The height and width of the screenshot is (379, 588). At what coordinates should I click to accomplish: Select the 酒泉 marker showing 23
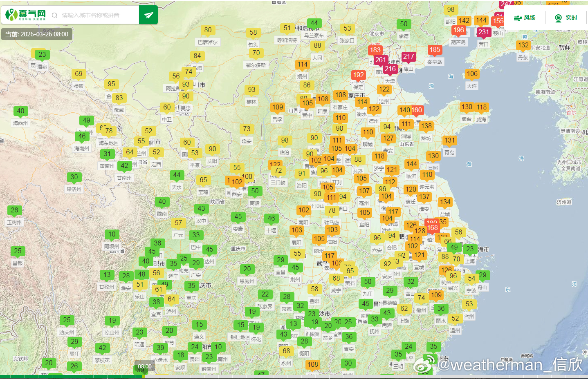click(x=42, y=55)
